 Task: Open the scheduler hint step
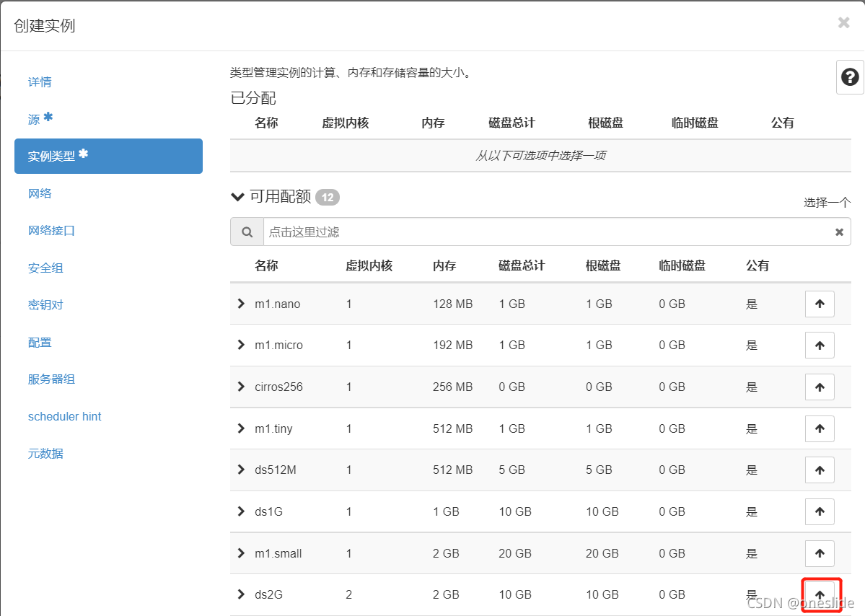(x=64, y=416)
